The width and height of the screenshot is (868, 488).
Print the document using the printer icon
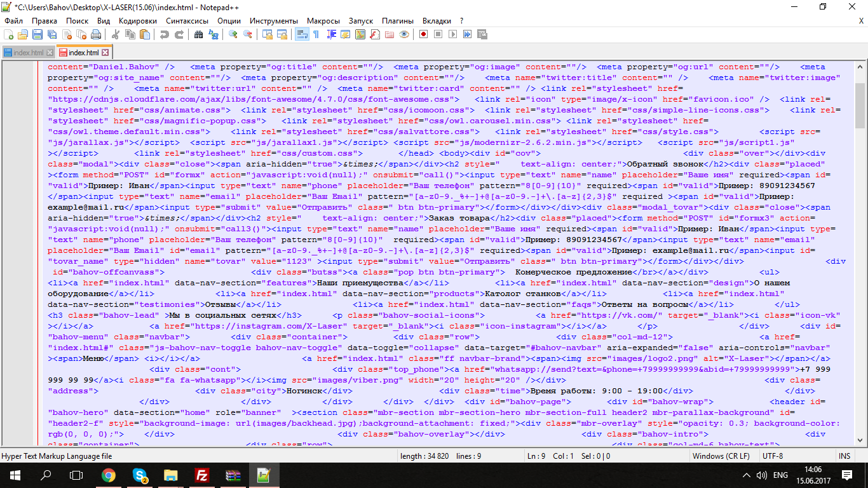pyautogui.click(x=96, y=34)
